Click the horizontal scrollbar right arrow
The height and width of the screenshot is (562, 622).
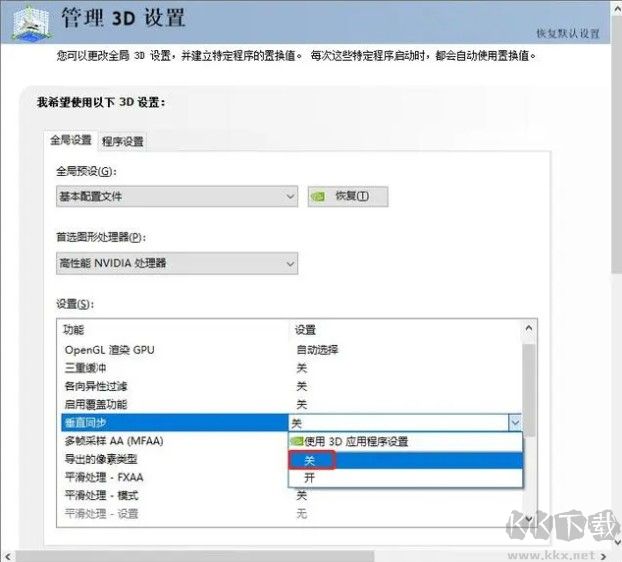604,556
